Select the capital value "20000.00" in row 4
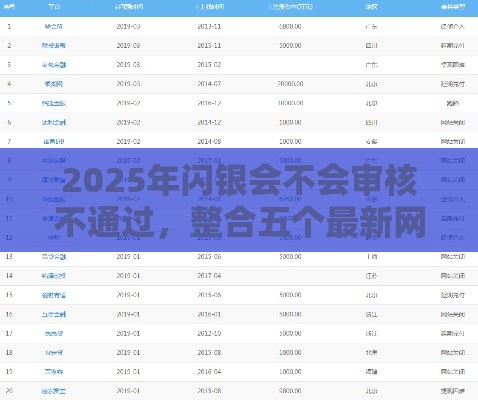 291,84
